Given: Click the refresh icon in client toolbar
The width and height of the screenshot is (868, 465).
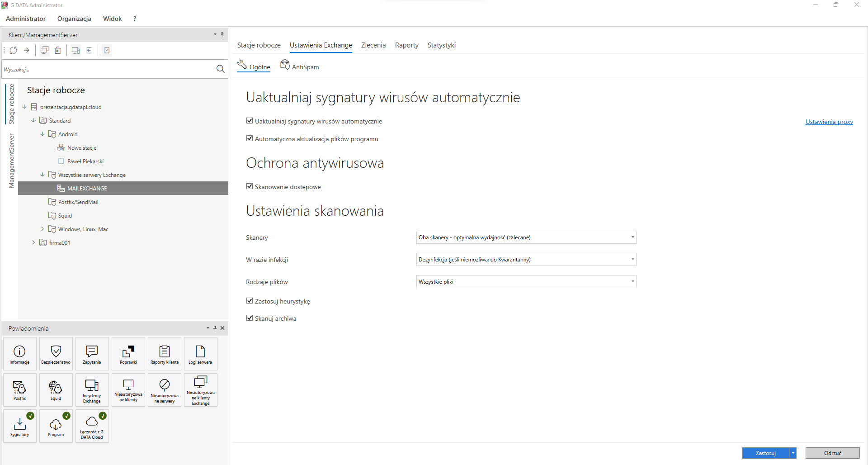Looking at the screenshot, I should click(14, 50).
